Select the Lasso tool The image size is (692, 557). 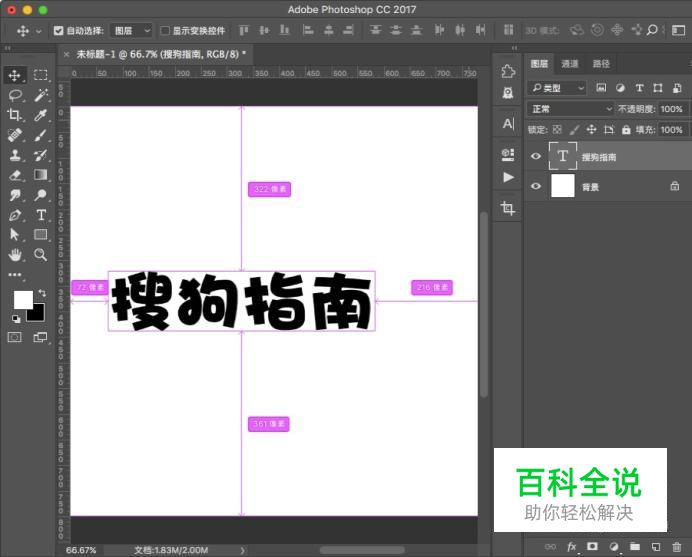pyautogui.click(x=15, y=95)
